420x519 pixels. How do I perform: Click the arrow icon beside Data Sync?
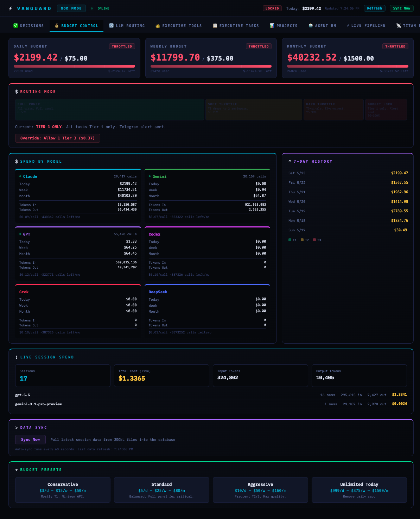[x=17, y=427]
